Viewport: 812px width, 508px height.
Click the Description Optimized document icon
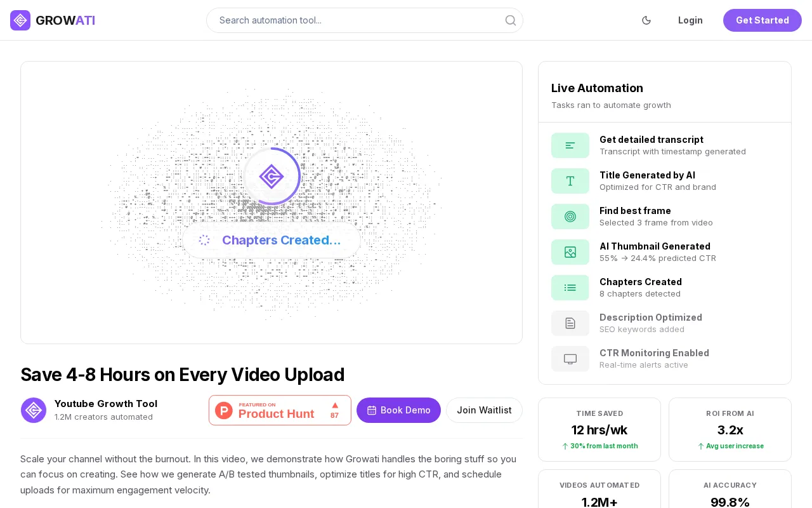(x=570, y=323)
